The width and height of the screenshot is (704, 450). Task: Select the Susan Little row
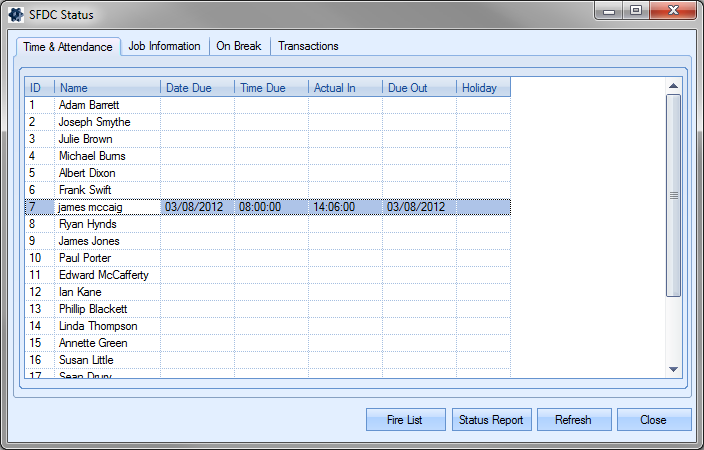point(268,360)
